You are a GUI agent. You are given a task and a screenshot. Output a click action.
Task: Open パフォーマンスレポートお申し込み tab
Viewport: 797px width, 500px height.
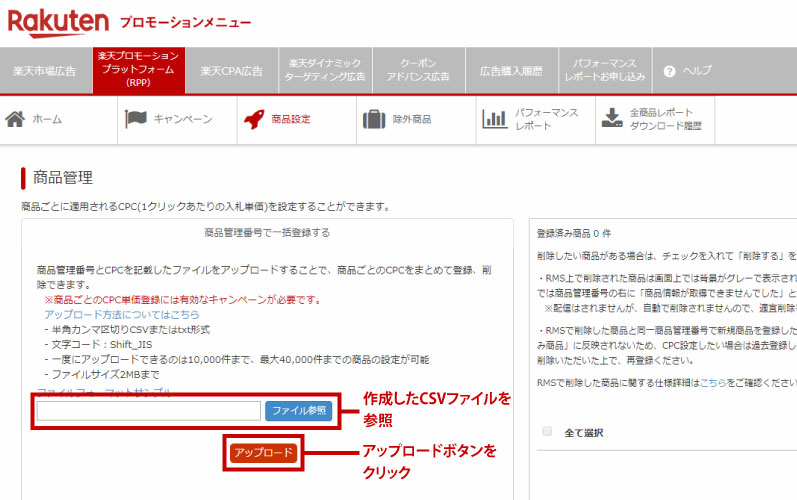pos(605,70)
